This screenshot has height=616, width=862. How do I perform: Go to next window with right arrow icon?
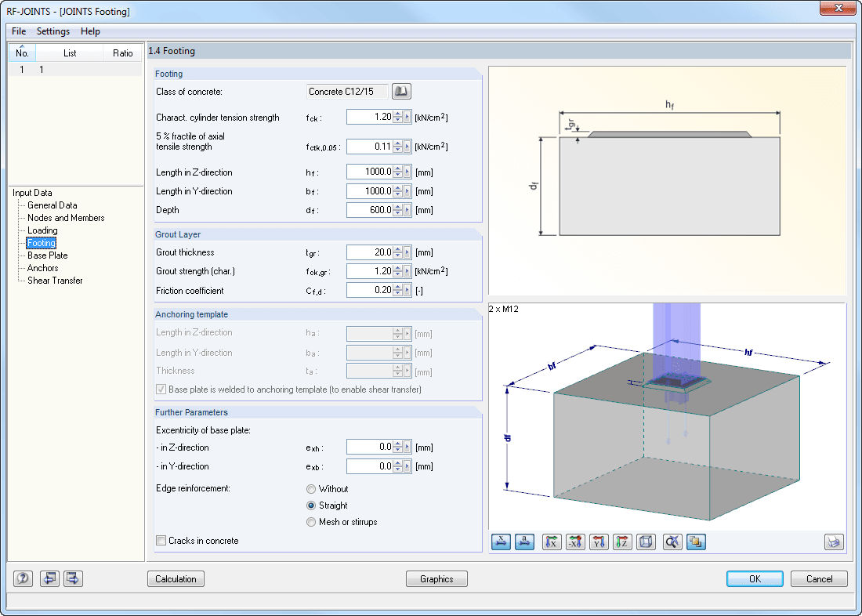(x=73, y=578)
